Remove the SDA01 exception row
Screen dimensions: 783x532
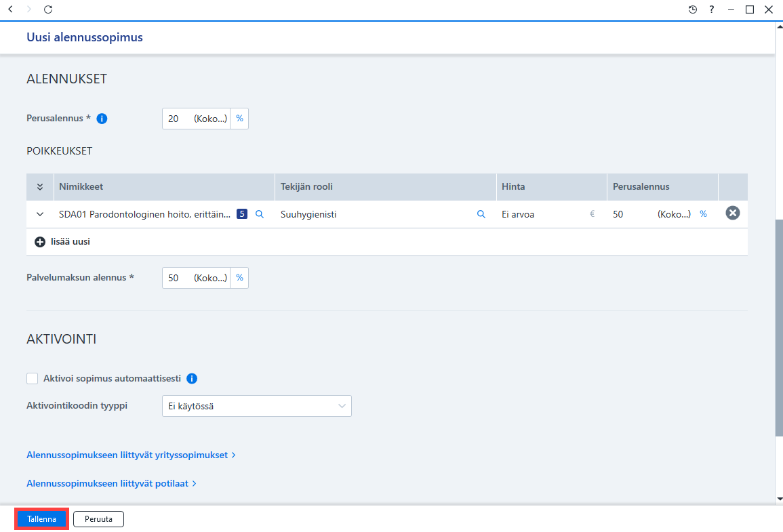[x=733, y=213]
